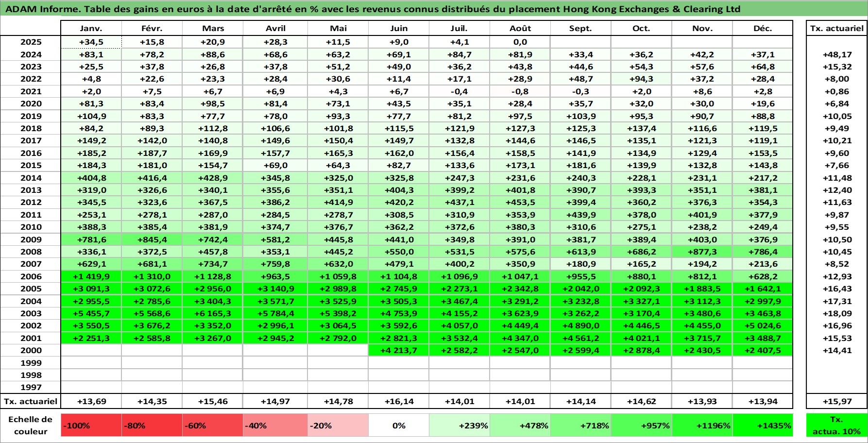Viewport: 868px width, 443px height.
Task: Select the -0,4 cell for Juil. 2021
Action: tap(460, 91)
